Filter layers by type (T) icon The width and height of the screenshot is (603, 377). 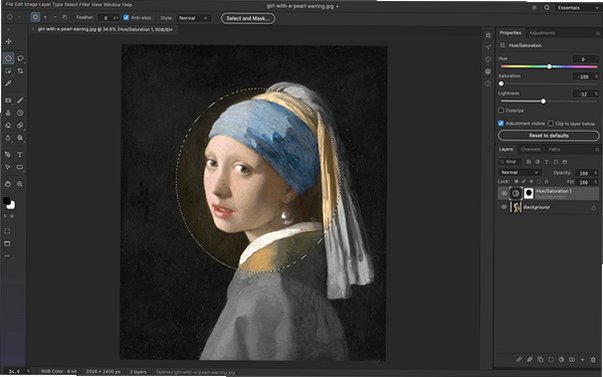[x=546, y=162]
